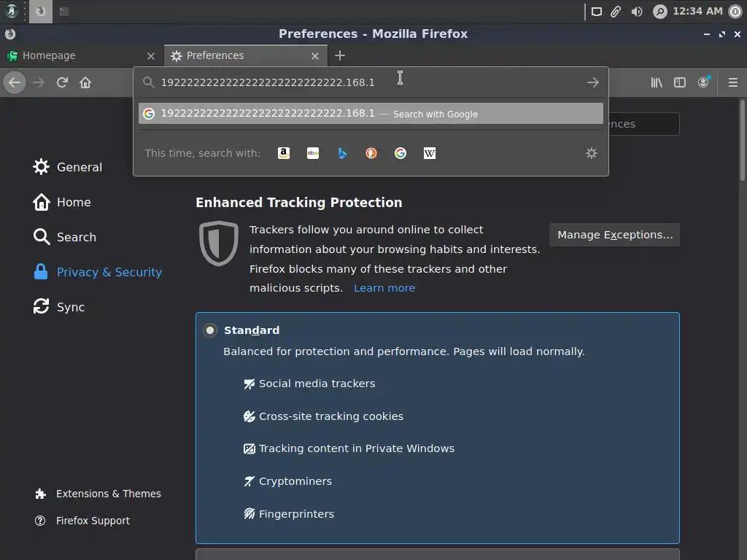
Task: Reload the current page
Action: pyautogui.click(x=62, y=82)
